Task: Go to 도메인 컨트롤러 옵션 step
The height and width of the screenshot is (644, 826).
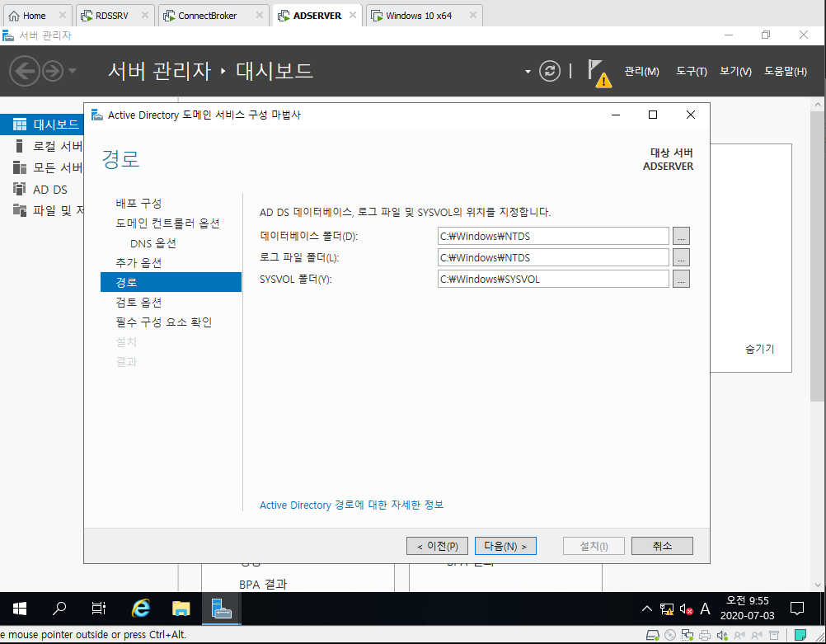Action: pyautogui.click(x=167, y=223)
